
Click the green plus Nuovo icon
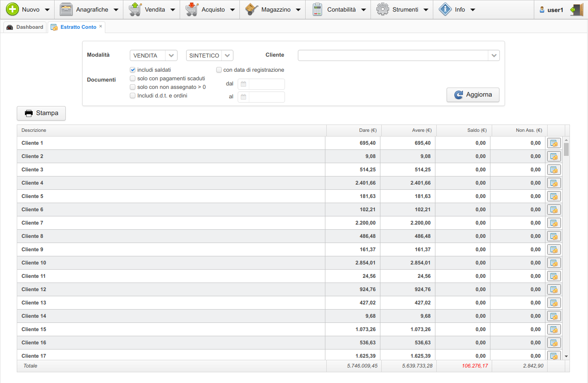pos(12,9)
